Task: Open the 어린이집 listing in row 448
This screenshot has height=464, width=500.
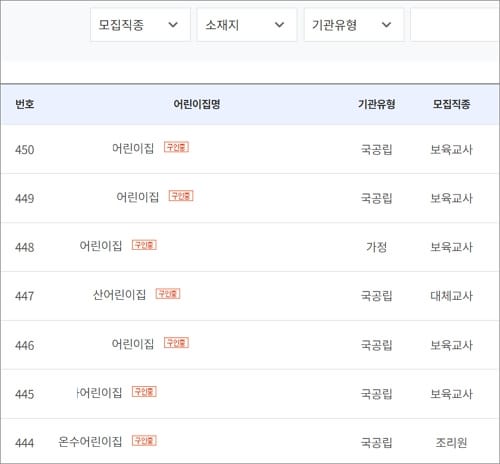Action: [x=101, y=246]
